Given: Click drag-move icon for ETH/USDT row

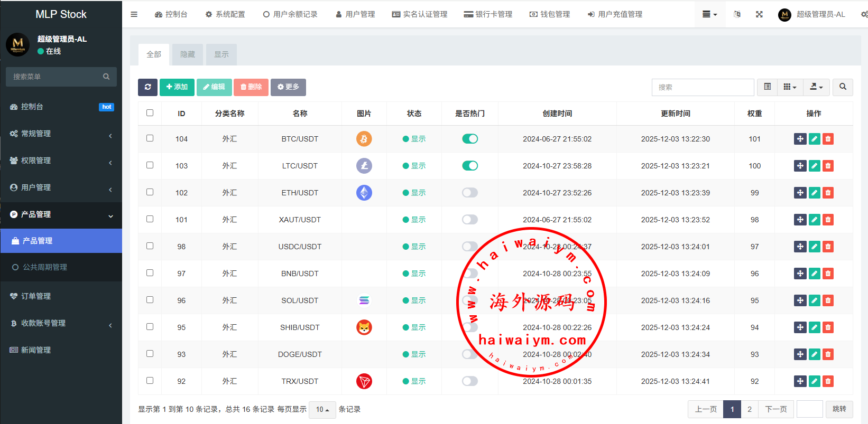Looking at the screenshot, I should tap(800, 193).
